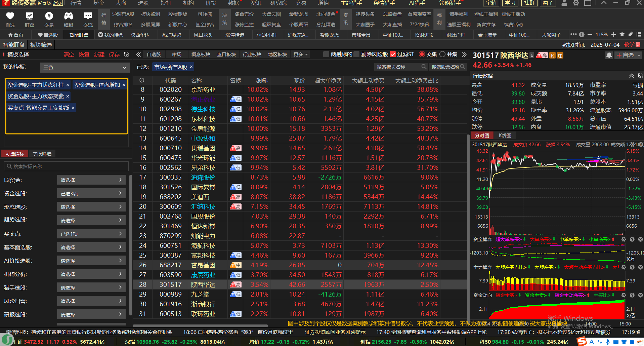
Task: Collapse left panel with double-left arrow
Action: click(x=138, y=54)
